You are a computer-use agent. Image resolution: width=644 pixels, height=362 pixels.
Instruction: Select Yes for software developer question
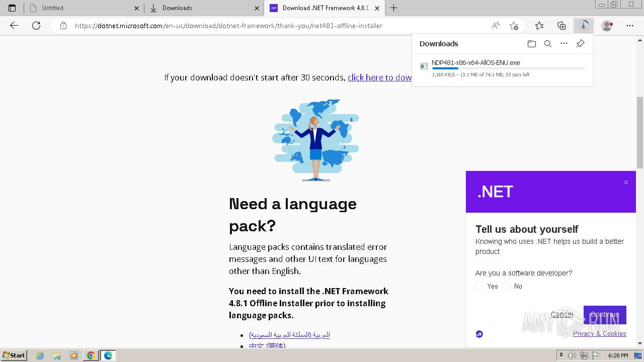[x=479, y=286]
